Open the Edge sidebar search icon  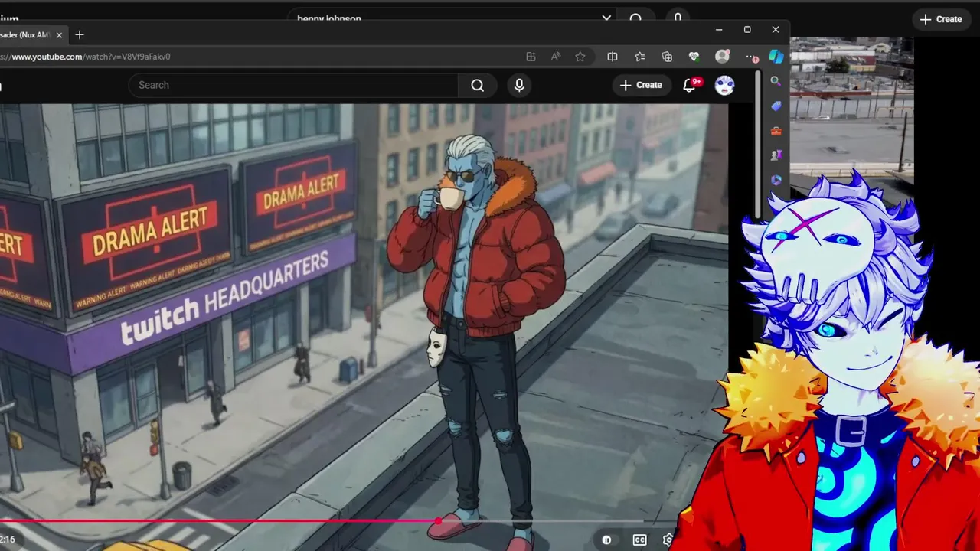tap(776, 81)
